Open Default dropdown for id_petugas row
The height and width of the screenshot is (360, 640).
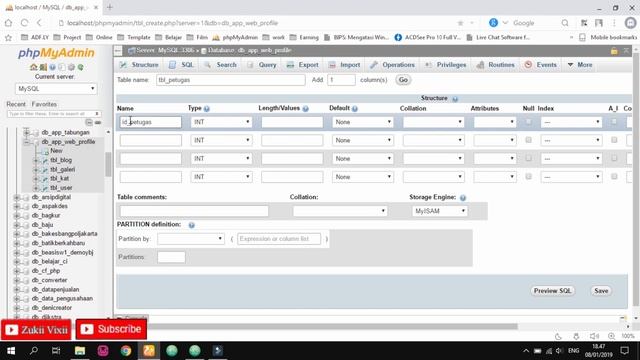[363, 122]
